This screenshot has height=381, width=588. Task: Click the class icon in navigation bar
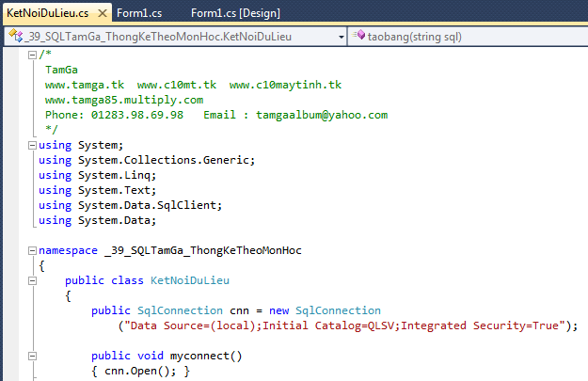pyautogui.click(x=15, y=36)
